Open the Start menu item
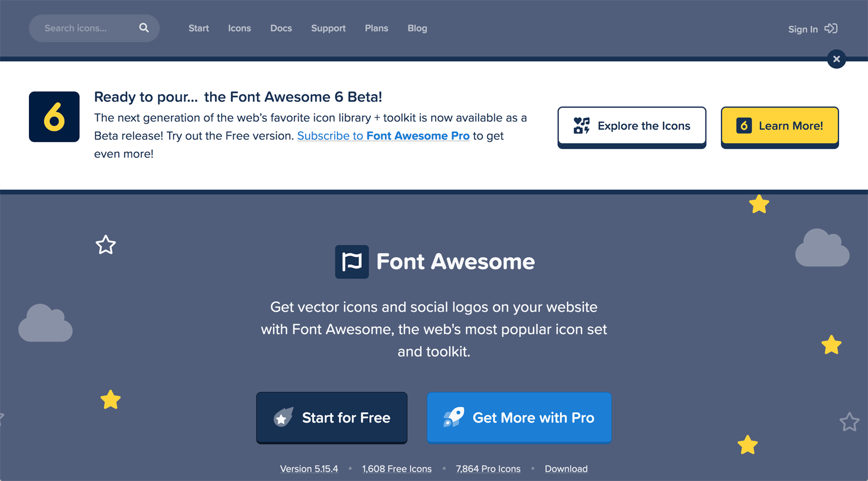The height and width of the screenshot is (481, 868). 198,28
